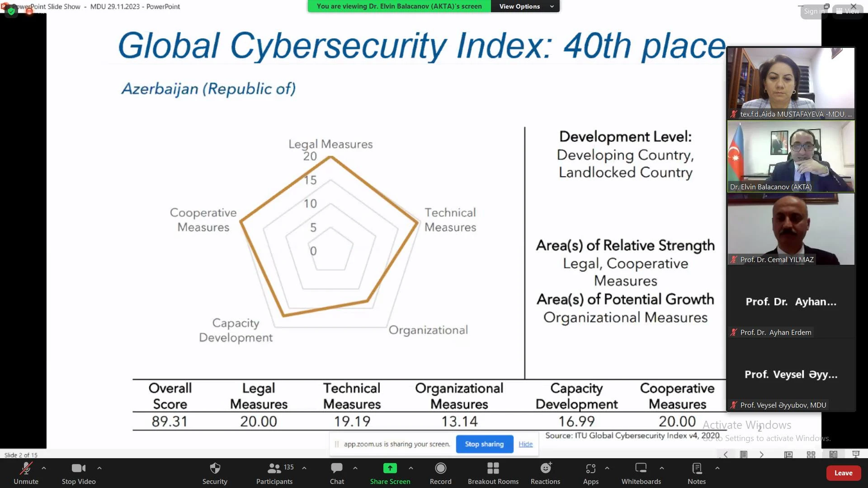The height and width of the screenshot is (488, 868).
Task: Open slide menu icon between the arrows
Action: (744, 455)
